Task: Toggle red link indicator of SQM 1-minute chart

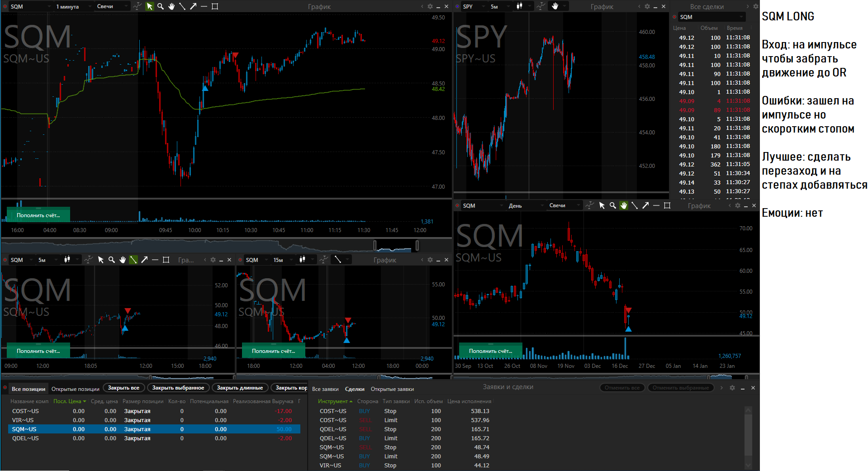Action: [x=5, y=6]
